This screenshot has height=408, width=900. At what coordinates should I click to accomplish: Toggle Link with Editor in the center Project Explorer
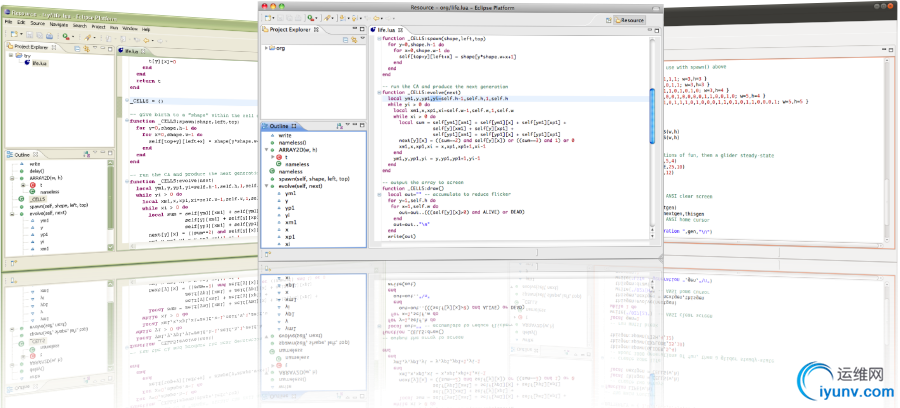[354, 40]
